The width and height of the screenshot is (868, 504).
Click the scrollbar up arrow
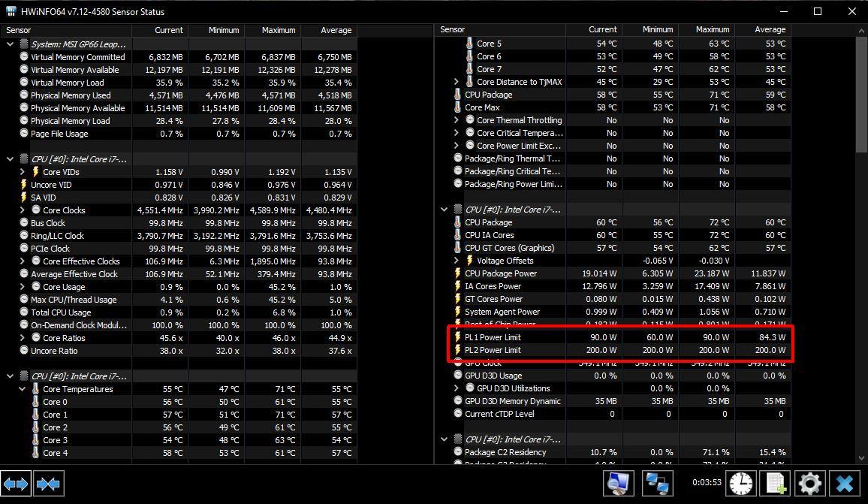pyautogui.click(x=861, y=31)
